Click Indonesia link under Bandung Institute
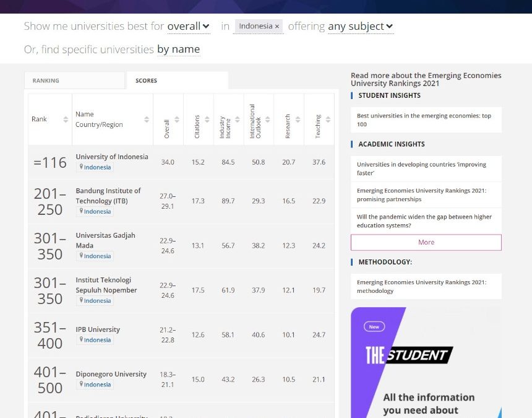Viewport: 532px width, 418px height. point(97,211)
